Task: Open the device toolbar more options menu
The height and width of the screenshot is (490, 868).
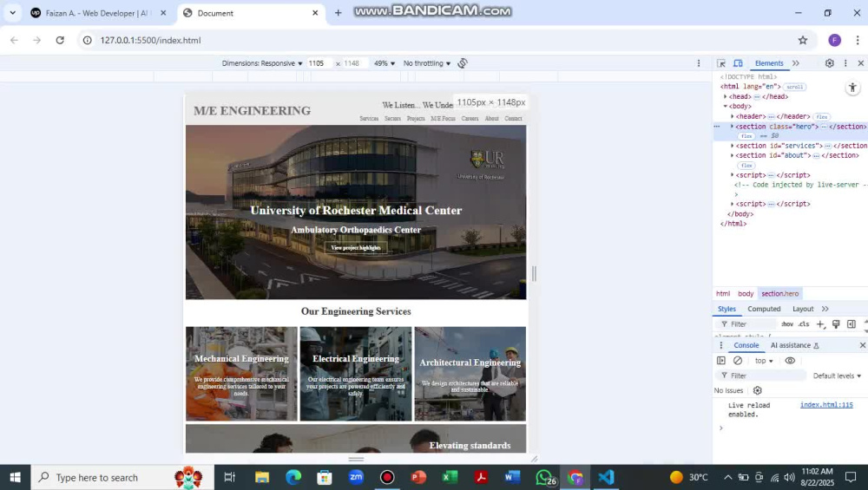Action: coord(699,63)
